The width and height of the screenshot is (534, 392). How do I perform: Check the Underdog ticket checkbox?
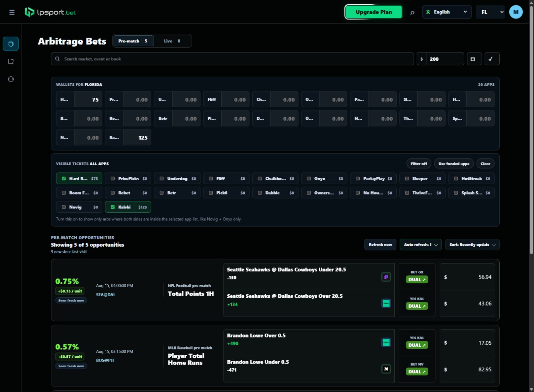162,179
